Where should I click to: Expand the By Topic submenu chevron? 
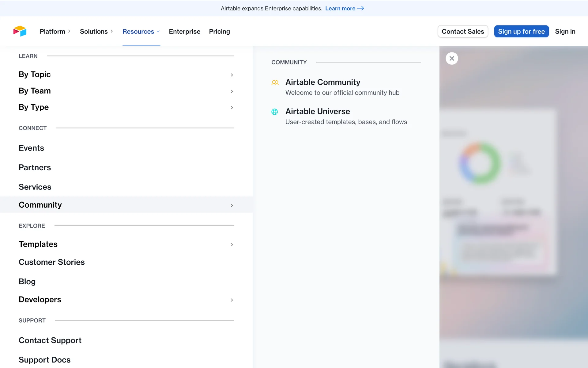point(232,75)
